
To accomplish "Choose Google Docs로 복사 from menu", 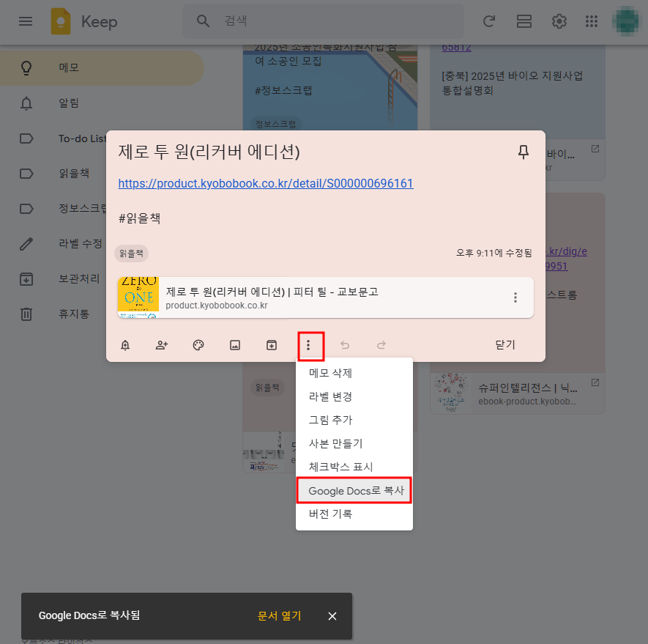I will [x=354, y=491].
